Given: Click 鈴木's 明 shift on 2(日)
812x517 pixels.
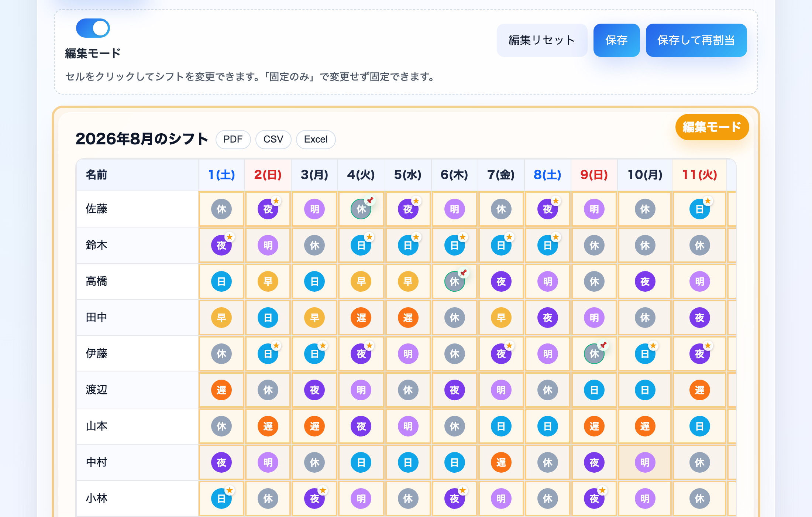Looking at the screenshot, I should (x=268, y=245).
